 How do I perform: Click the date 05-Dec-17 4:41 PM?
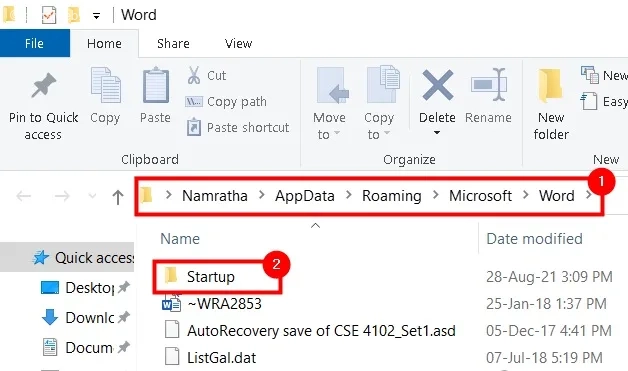click(x=549, y=331)
